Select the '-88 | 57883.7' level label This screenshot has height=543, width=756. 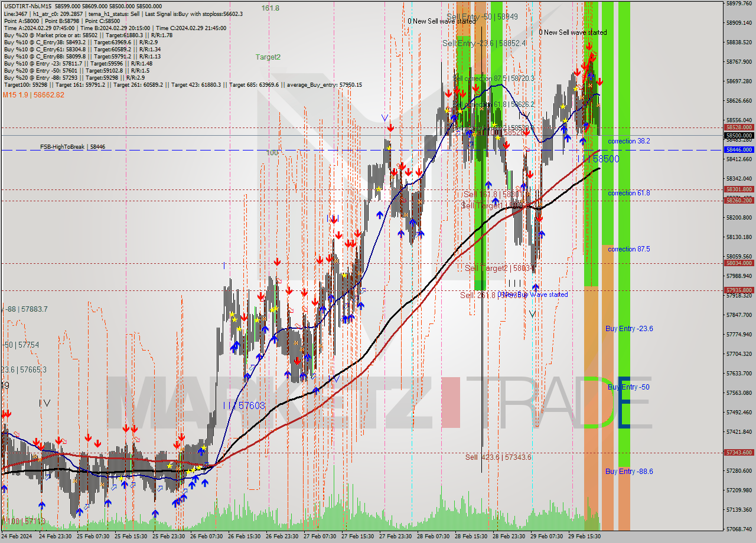(25, 309)
